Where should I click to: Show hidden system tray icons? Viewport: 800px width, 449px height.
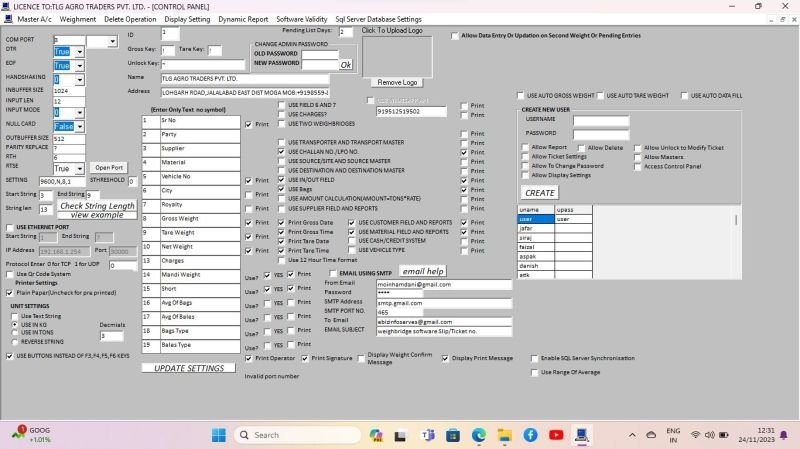point(632,435)
